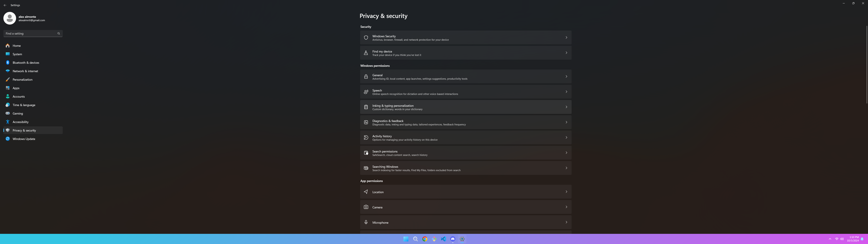Click the Find my device icon
868x244 pixels.
point(366,53)
